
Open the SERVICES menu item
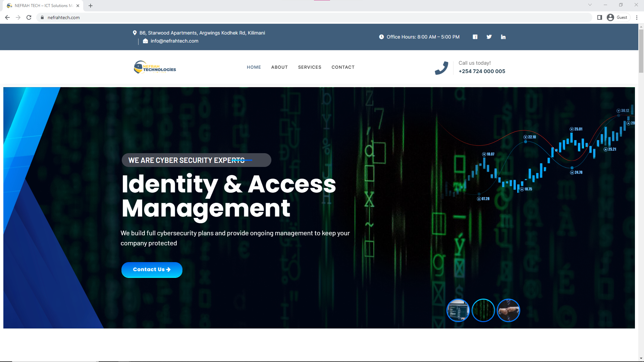click(309, 67)
